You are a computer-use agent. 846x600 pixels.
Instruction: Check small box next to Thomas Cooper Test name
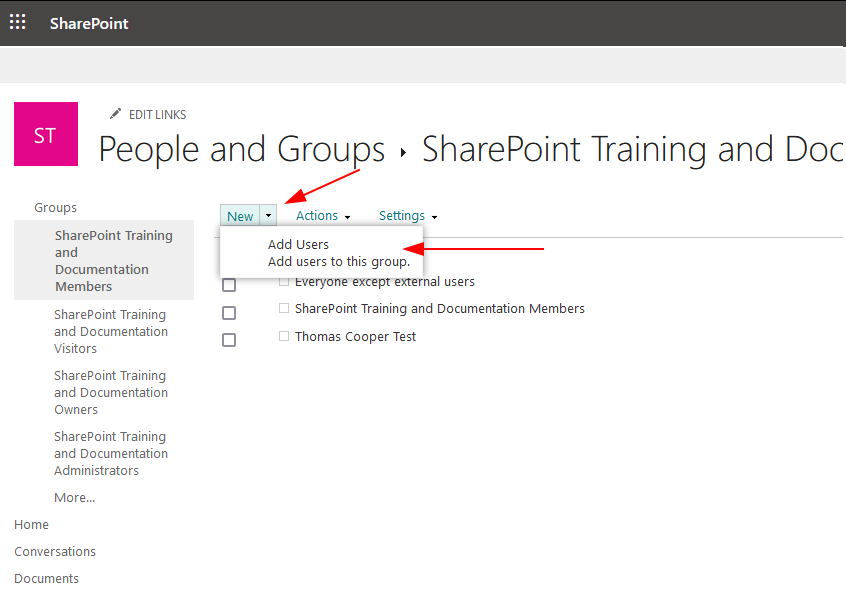coord(284,336)
